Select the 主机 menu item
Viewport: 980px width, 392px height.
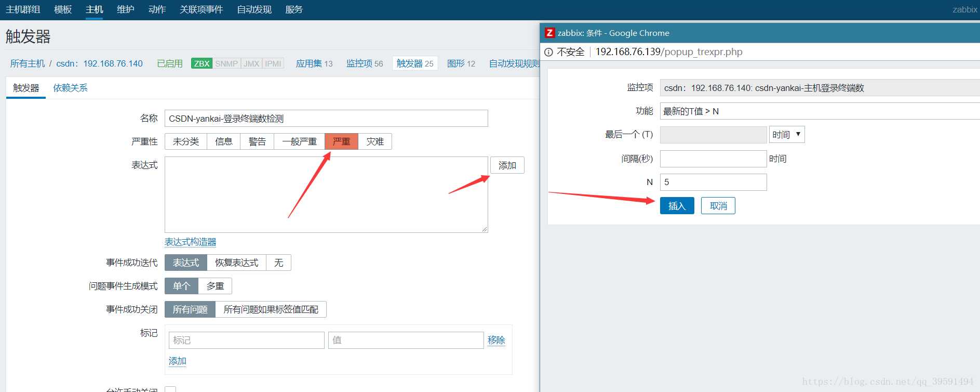point(95,9)
